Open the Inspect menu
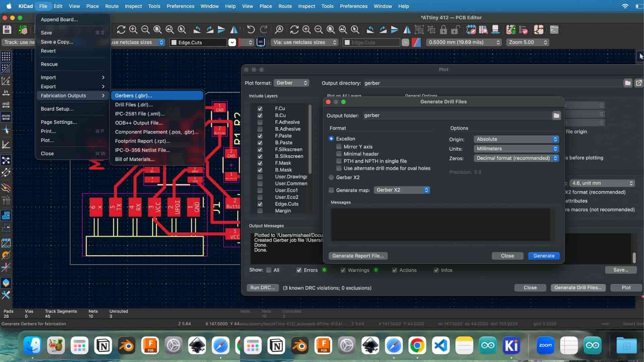Viewport: 644px width, 362px height. click(133, 6)
